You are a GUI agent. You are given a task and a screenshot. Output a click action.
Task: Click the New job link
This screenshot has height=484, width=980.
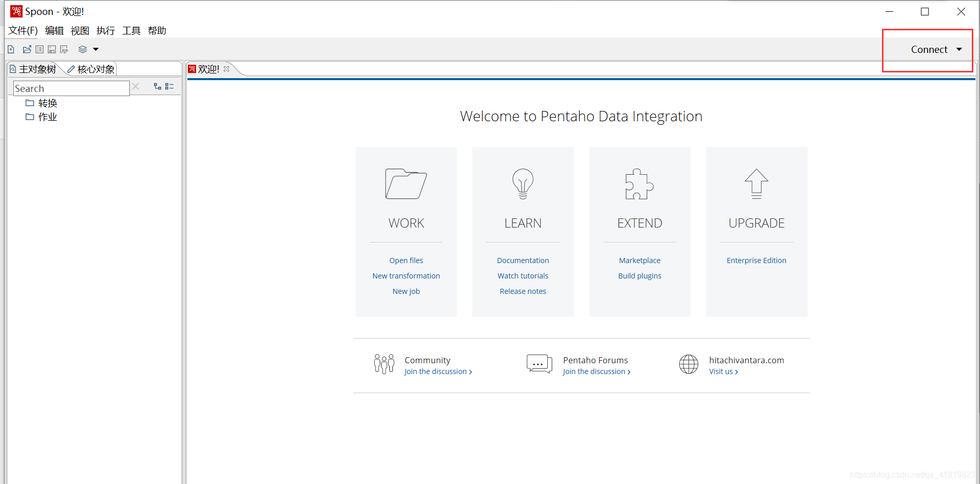point(406,291)
